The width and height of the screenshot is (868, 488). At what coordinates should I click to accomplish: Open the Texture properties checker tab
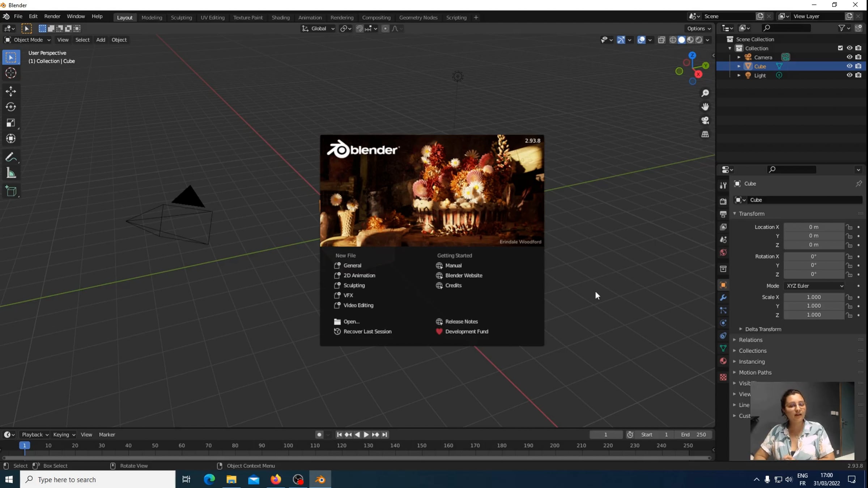click(723, 377)
